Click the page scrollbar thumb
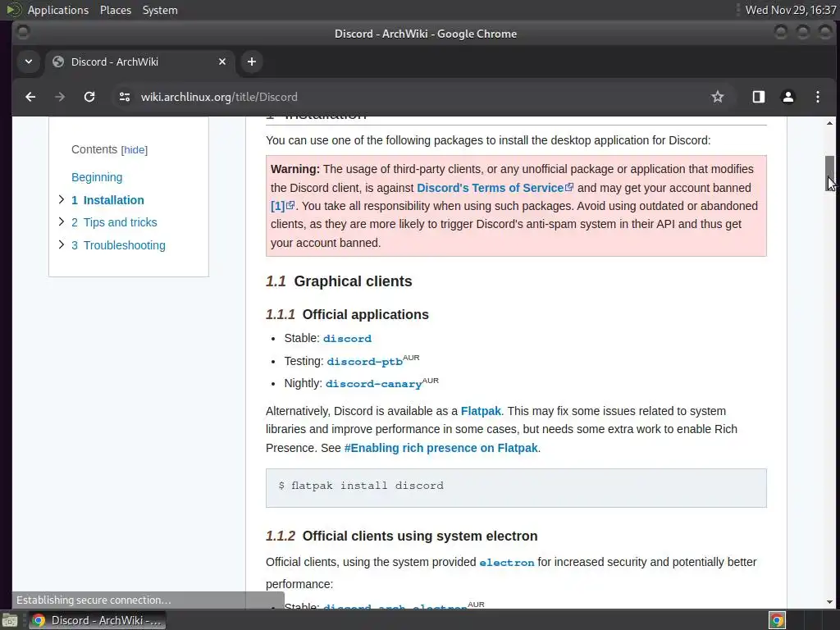The image size is (840, 630). 829,173
